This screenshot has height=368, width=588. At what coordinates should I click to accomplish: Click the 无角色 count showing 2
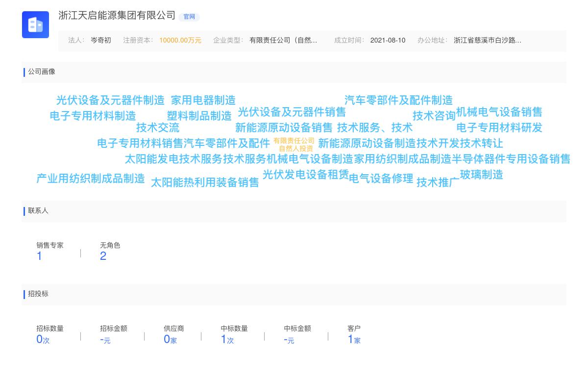[103, 255]
